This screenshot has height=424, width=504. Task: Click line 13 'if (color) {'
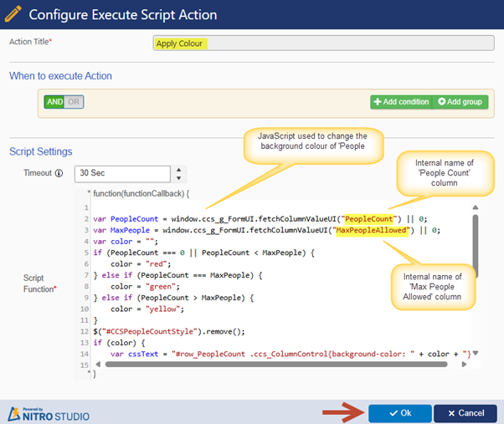pos(119,343)
